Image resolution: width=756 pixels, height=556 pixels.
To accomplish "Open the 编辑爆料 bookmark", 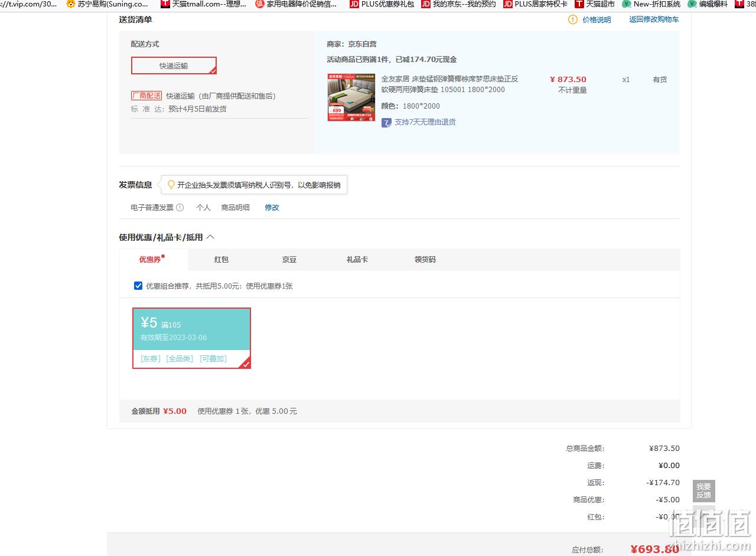I will coord(708,4).
